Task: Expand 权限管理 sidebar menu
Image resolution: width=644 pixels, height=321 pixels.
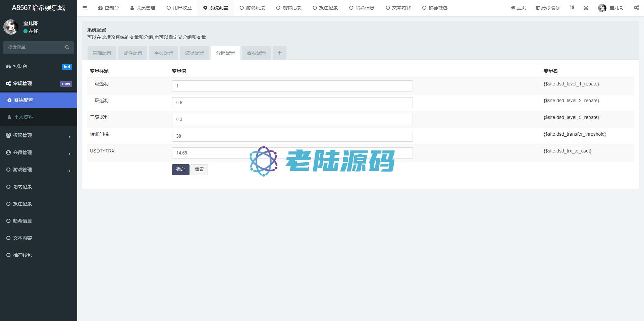Action: pos(39,135)
